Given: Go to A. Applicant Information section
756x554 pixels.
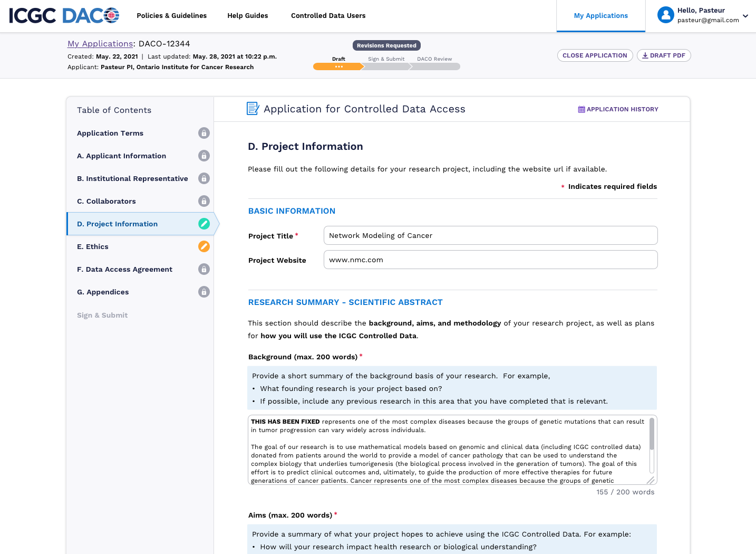Looking at the screenshot, I should click(x=122, y=156).
